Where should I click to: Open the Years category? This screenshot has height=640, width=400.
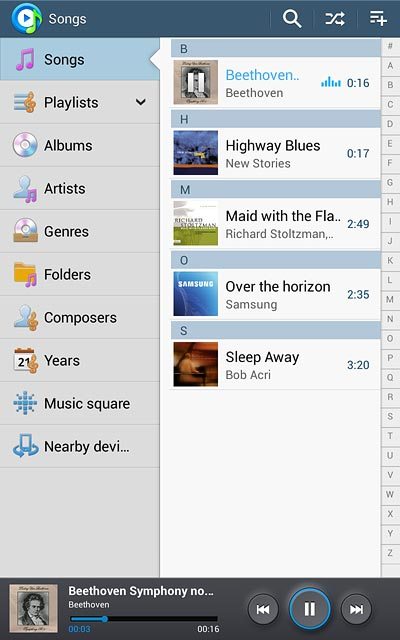point(80,360)
